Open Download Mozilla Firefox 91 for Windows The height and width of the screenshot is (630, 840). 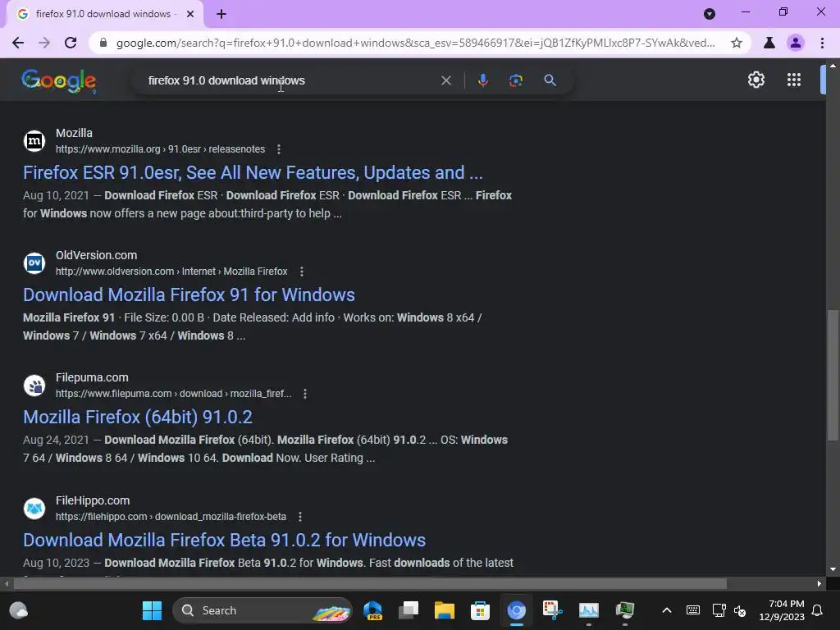pos(189,294)
